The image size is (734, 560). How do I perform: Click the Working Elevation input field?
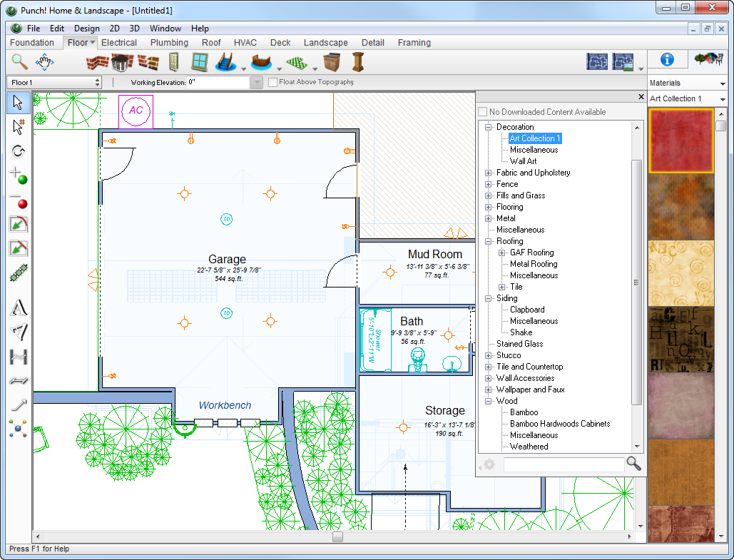[x=218, y=83]
